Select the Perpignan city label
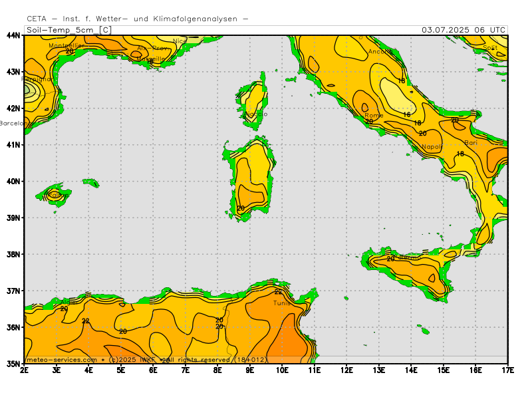 (x=37, y=79)
